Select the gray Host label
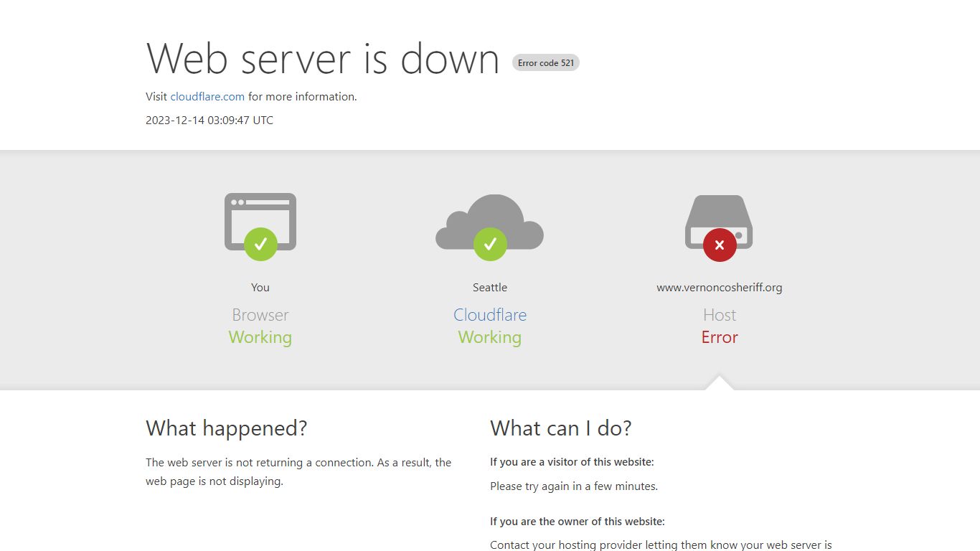This screenshot has width=980, height=551. 720,315
